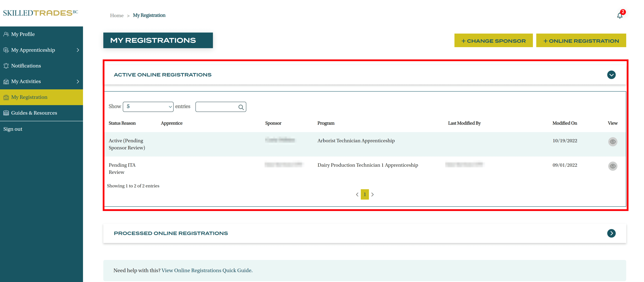Open the Show entries dropdown
The height and width of the screenshot is (282, 644).
point(148,107)
